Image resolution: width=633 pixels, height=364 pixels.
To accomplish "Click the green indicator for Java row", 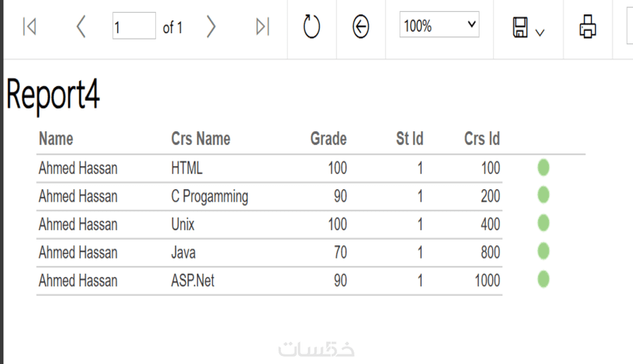I will coord(544,252).
